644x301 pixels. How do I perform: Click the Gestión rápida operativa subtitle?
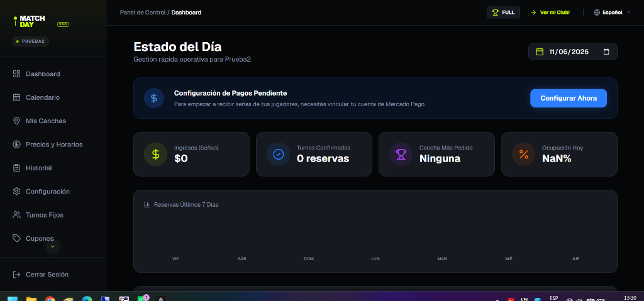(192, 59)
